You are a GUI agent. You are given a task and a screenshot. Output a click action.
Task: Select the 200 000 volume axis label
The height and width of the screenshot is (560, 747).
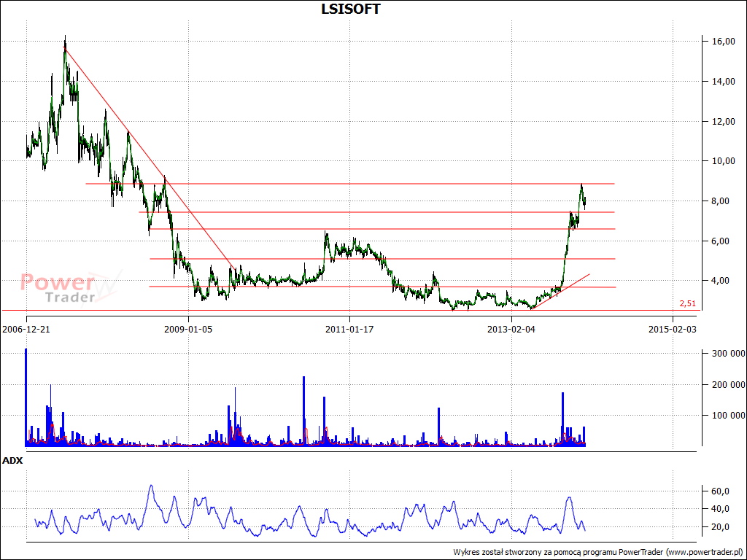(x=729, y=384)
